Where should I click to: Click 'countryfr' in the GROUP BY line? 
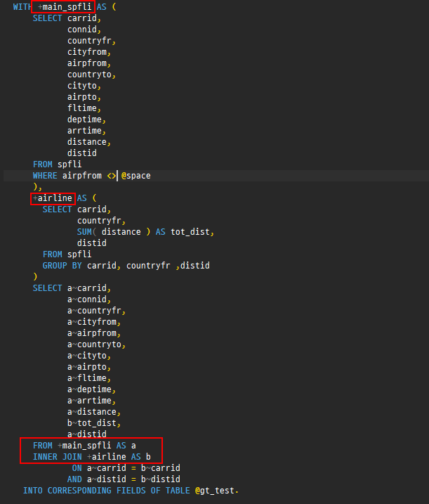click(148, 266)
